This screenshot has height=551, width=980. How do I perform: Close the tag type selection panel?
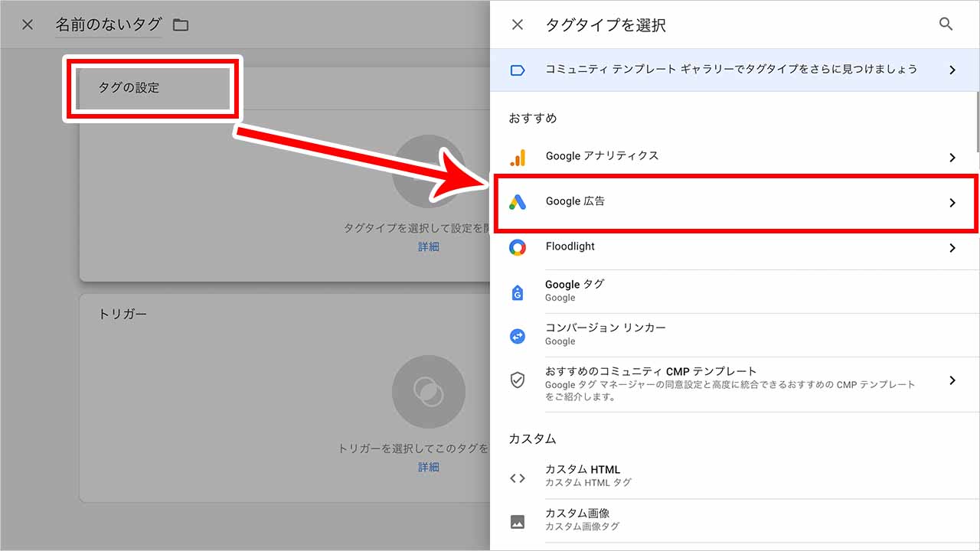[518, 24]
